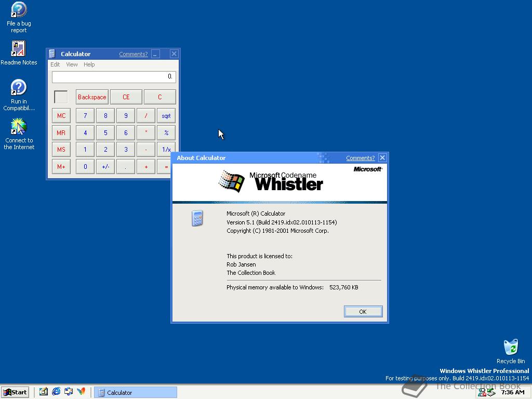Image resolution: width=532 pixels, height=399 pixels.
Task: Click digit 8 on the Calculator
Action: (x=105, y=116)
